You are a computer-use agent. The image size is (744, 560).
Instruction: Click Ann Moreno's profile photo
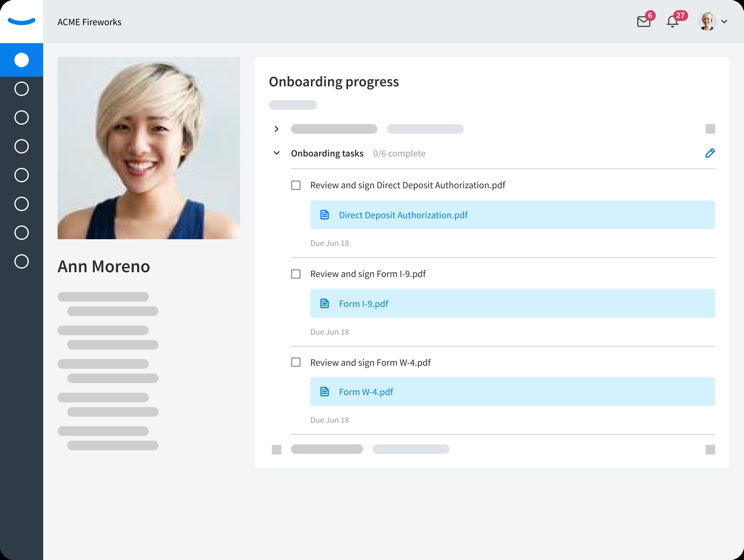click(x=149, y=148)
